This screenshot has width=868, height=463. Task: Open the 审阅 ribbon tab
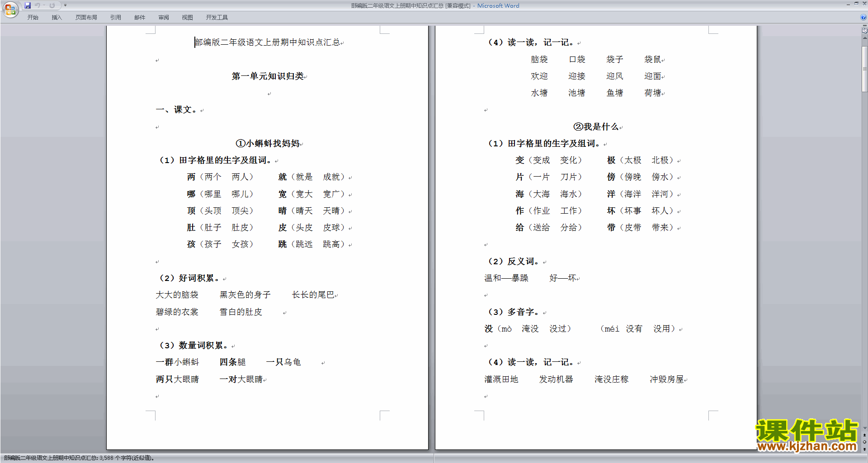click(164, 18)
